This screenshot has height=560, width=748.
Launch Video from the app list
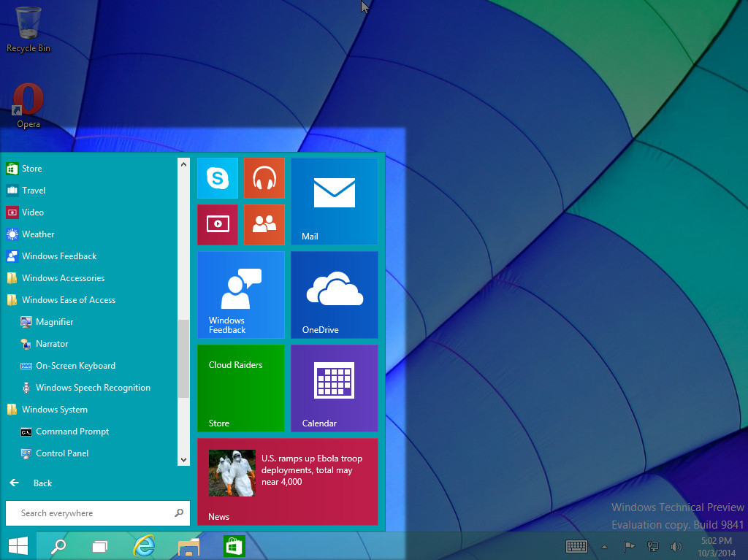click(x=91, y=212)
